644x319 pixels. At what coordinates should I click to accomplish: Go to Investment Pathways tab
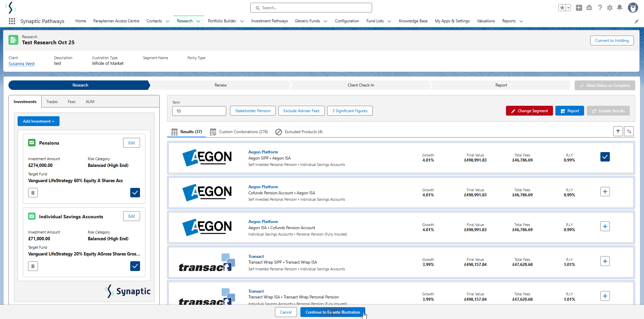pos(270,21)
